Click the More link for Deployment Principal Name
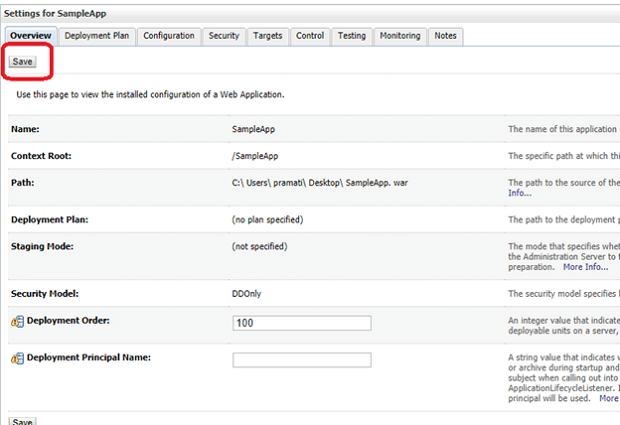Screen dimensions: 620x425 (609, 398)
